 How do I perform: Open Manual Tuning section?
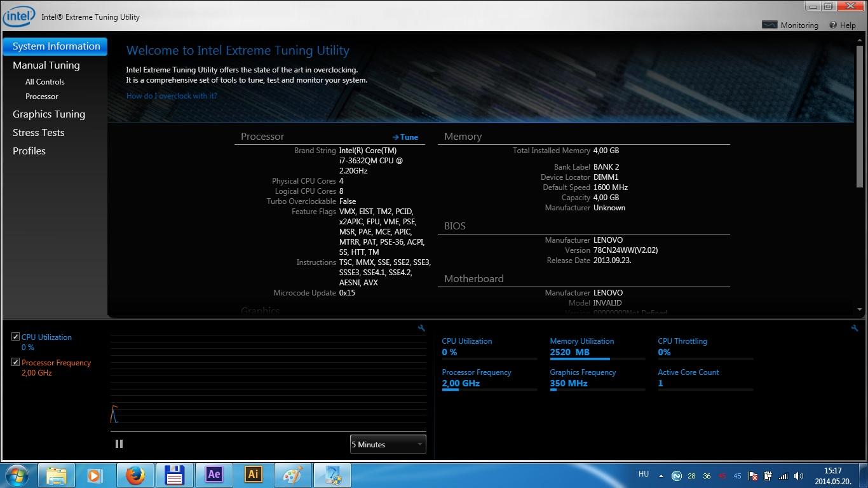pyautogui.click(x=46, y=65)
